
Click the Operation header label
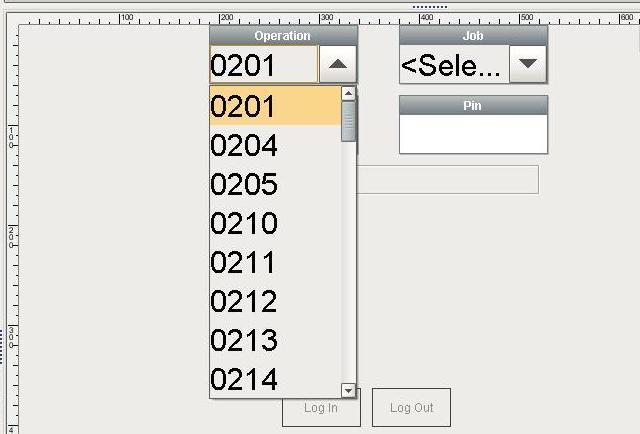point(283,36)
